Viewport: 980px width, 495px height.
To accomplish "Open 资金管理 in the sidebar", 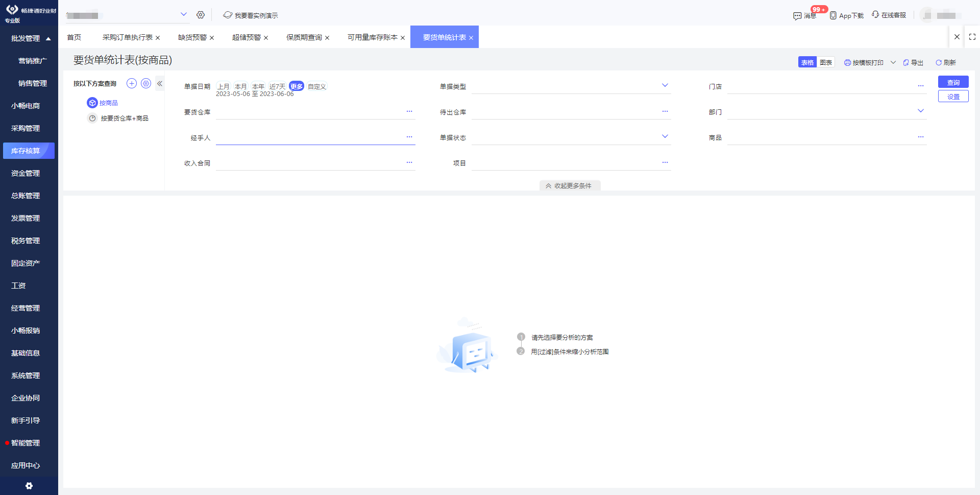I will point(26,173).
